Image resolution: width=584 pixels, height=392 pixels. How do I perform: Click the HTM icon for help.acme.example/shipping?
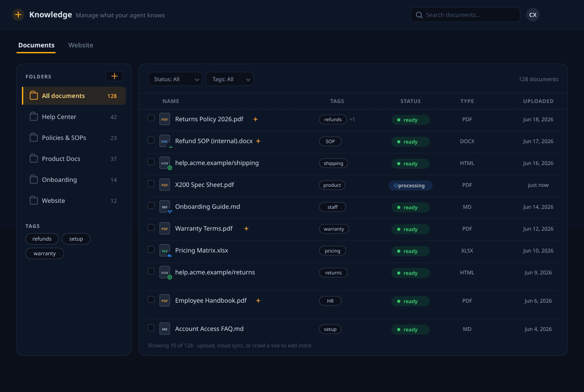(165, 163)
